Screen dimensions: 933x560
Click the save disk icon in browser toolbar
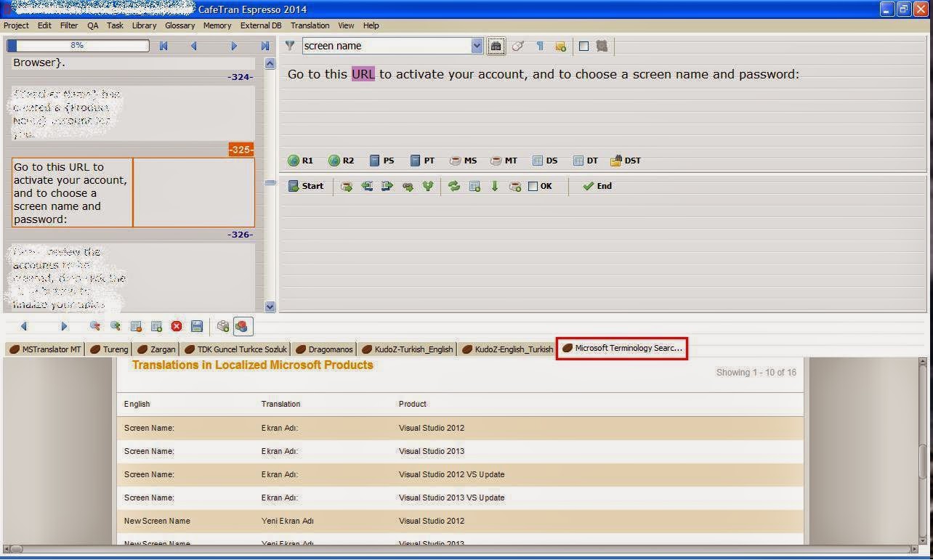(x=197, y=327)
